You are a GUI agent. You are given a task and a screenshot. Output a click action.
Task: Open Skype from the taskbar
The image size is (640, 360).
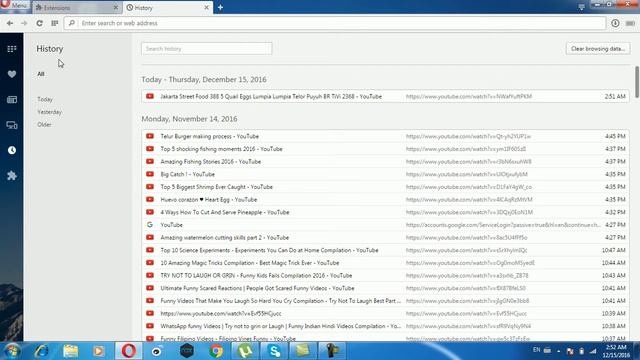tap(274, 351)
